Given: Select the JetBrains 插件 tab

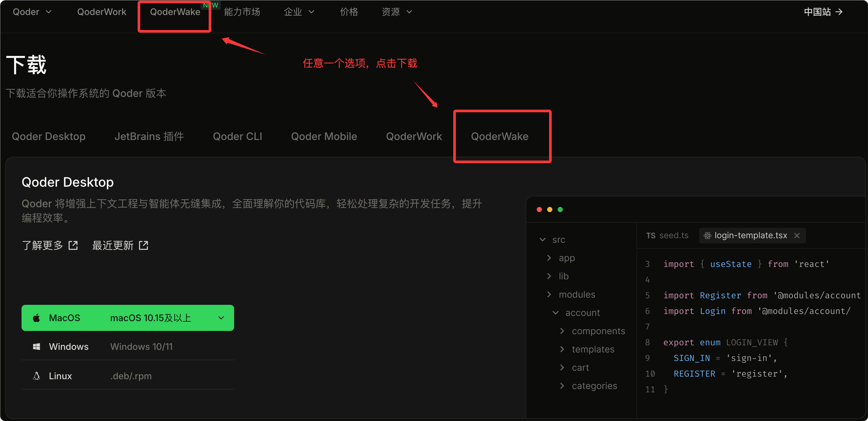Looking at the screenshot, I should coord(149,136).
